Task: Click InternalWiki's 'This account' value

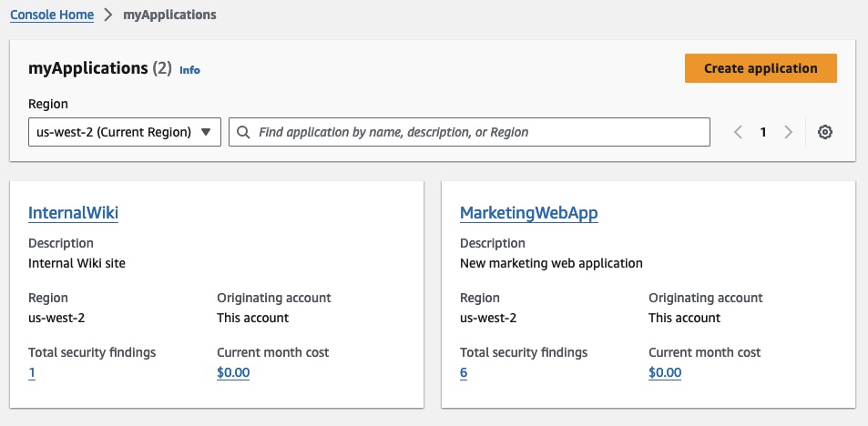Action: pos(252,318)
